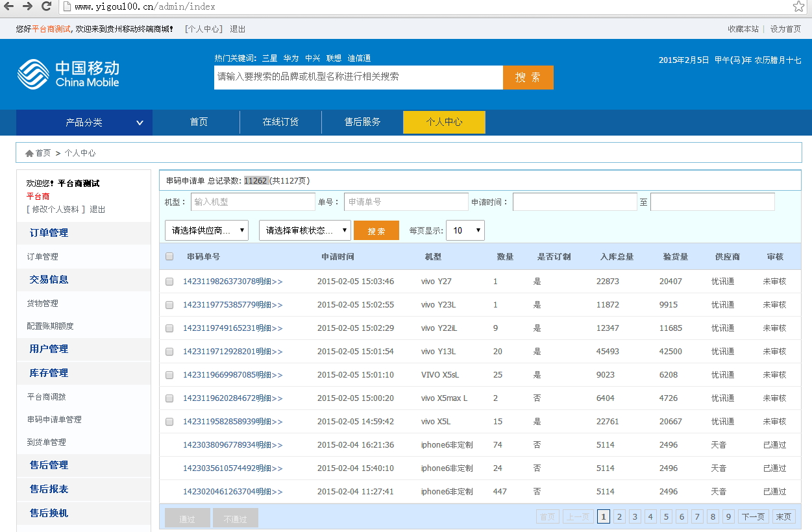Click the browser forward arrow
The width and height of the screenshot is (812, 532).
tap(27, 6)
